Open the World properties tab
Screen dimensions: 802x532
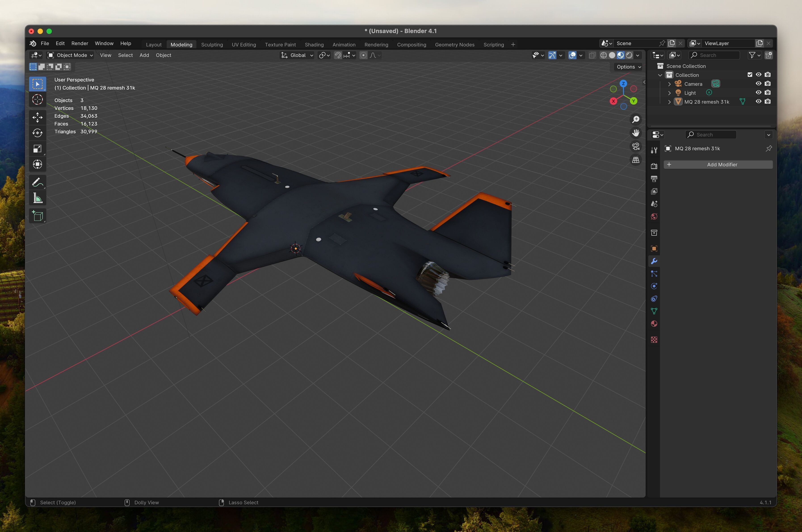click(x=654, y=216)
